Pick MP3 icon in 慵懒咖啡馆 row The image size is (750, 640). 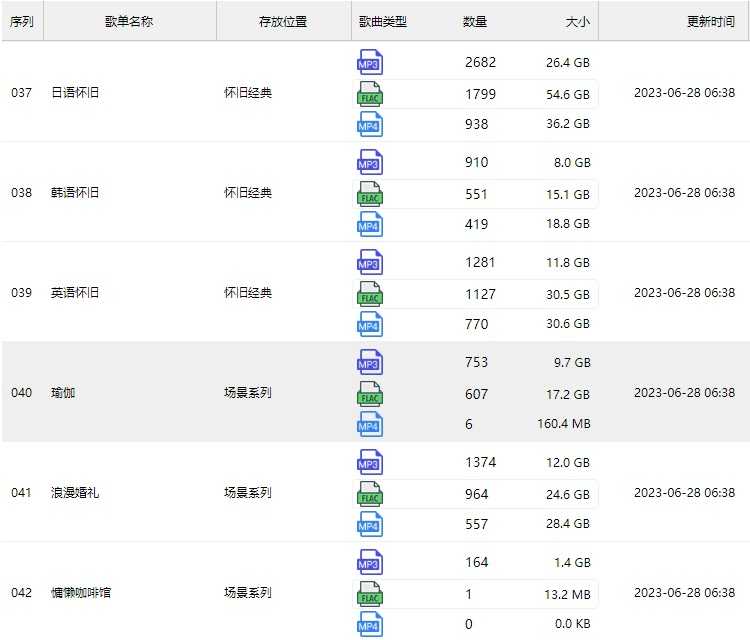coord(370,562)
